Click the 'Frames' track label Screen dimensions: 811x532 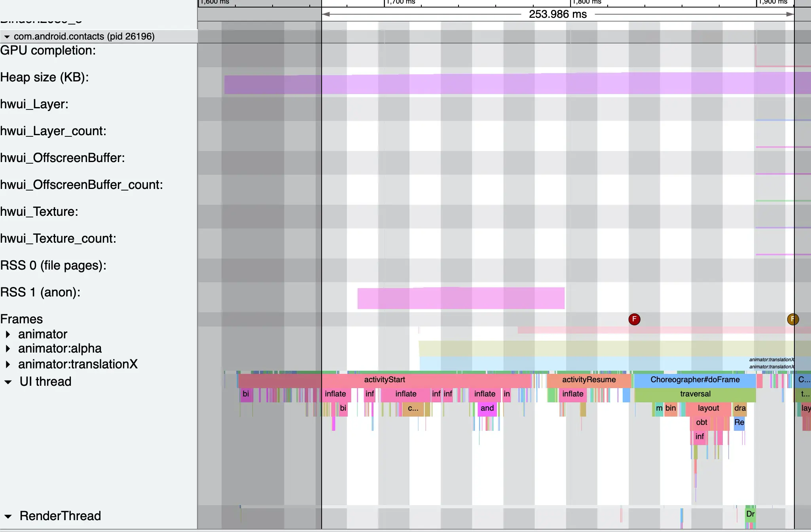pos(21,319)
